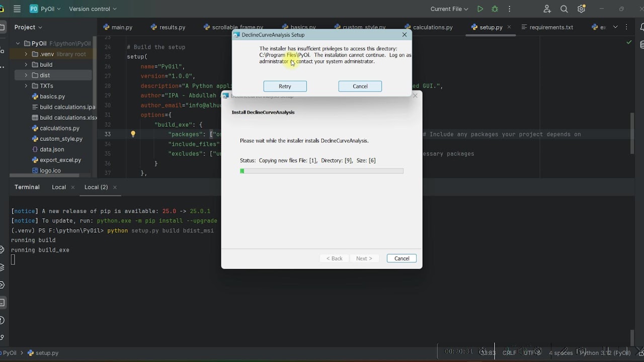Click the installer's Back button
Image resolution: width=644 pixels, height=362 pixels.
coord(334,258)
